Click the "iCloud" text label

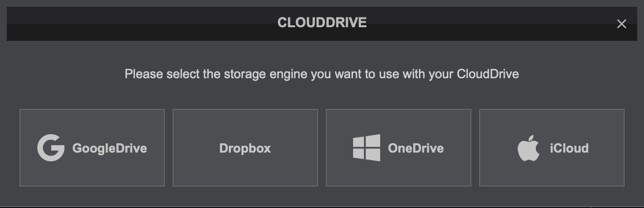pos(569,148)
